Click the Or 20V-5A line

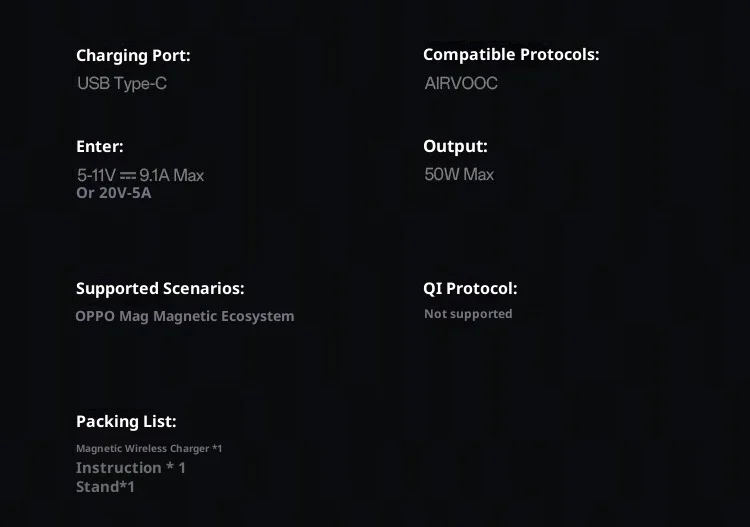point(114,193)
